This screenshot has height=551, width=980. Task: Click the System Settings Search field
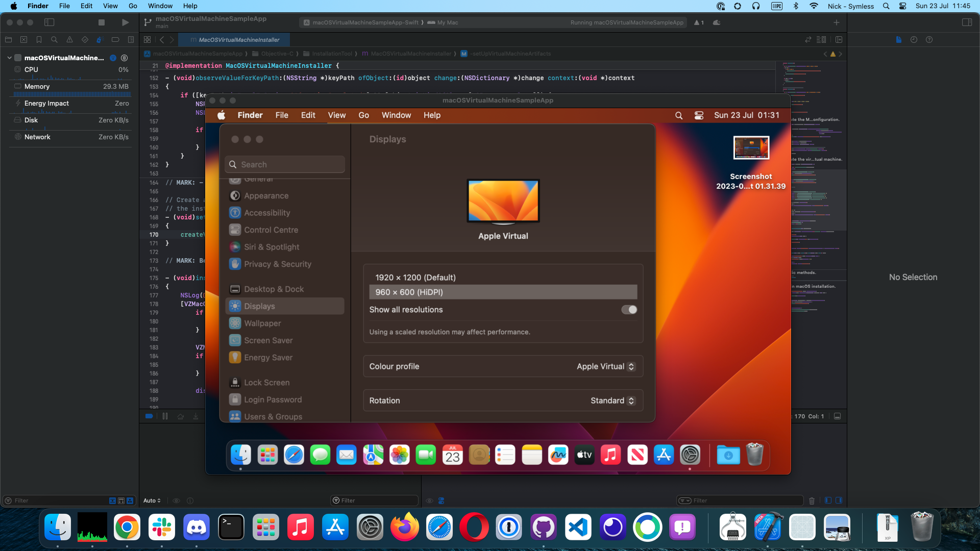pos(285,164)
